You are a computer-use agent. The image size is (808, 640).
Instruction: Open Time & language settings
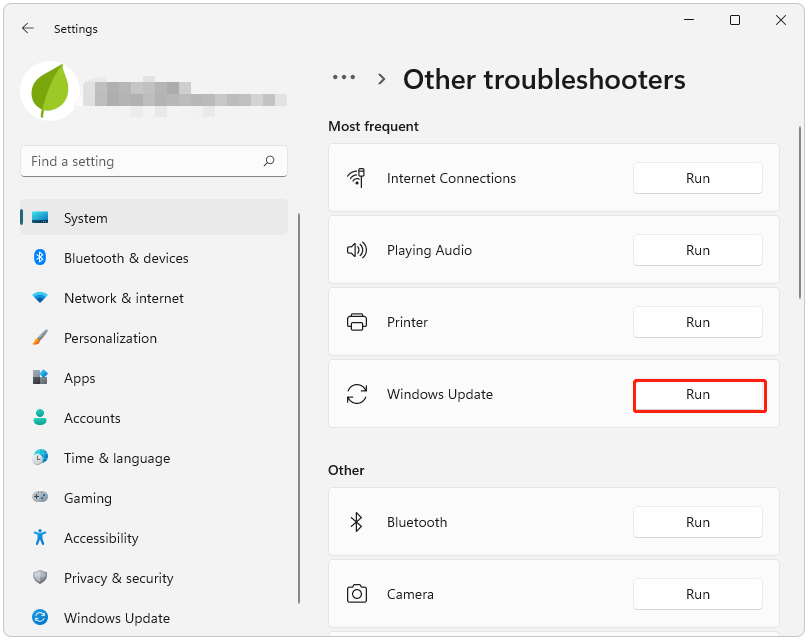click(x=154, y=458)
